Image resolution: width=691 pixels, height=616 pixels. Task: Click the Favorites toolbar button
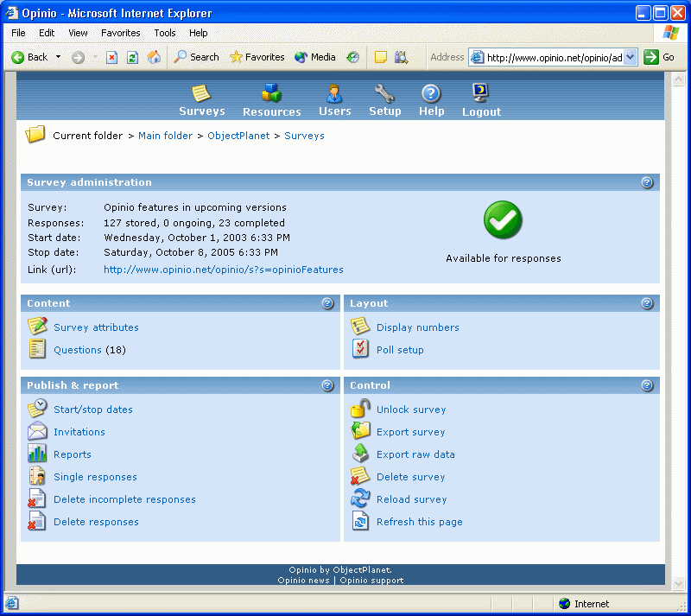pos(257,57)
